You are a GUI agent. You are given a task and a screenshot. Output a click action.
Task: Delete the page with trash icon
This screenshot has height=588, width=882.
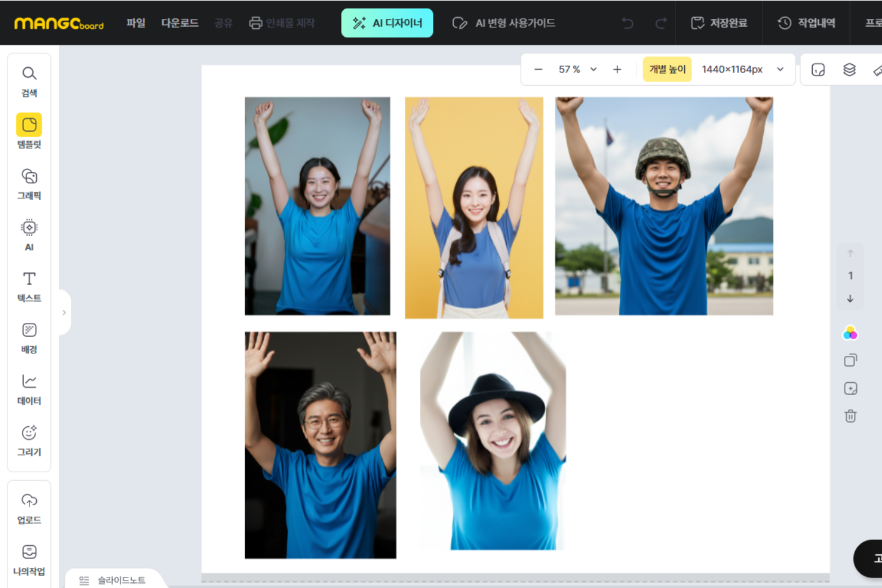coord(850,417)
